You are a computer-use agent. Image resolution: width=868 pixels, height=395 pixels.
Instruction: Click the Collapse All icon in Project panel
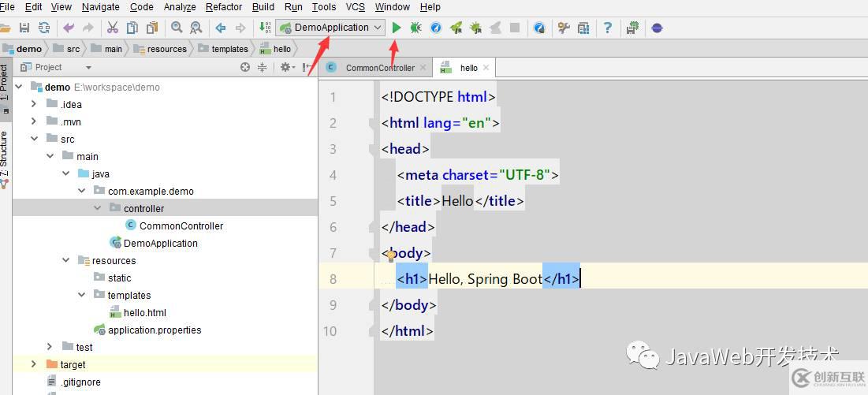(263, 67)
